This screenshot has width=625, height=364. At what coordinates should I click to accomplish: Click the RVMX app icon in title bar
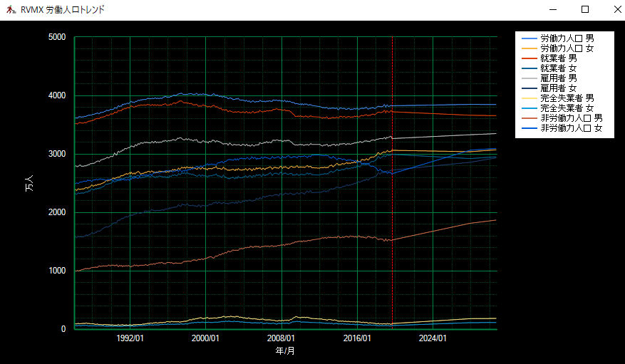tap(11, 10)
